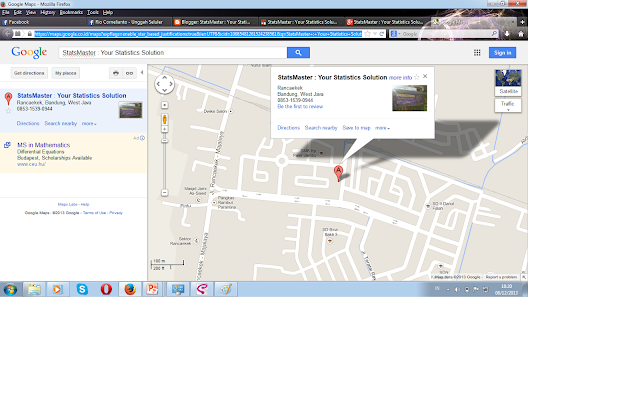Click the link chain icon
640x402 pixels.
point(129,73)
